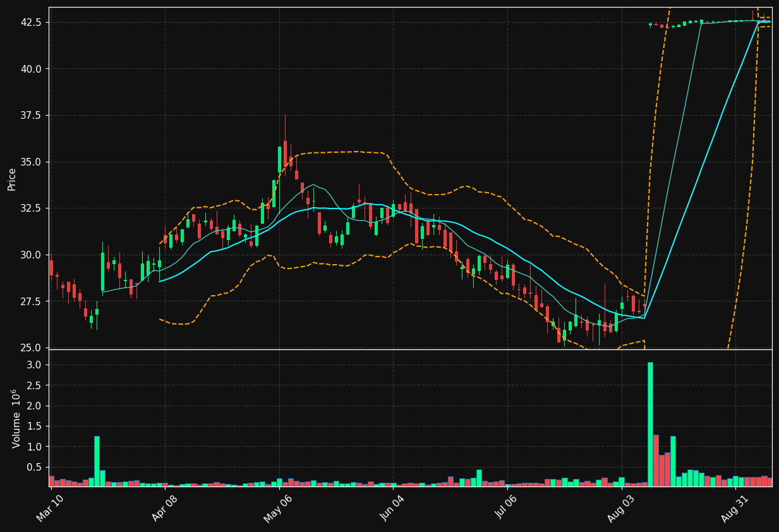Click the Aug 03 date label

(620, 509)
